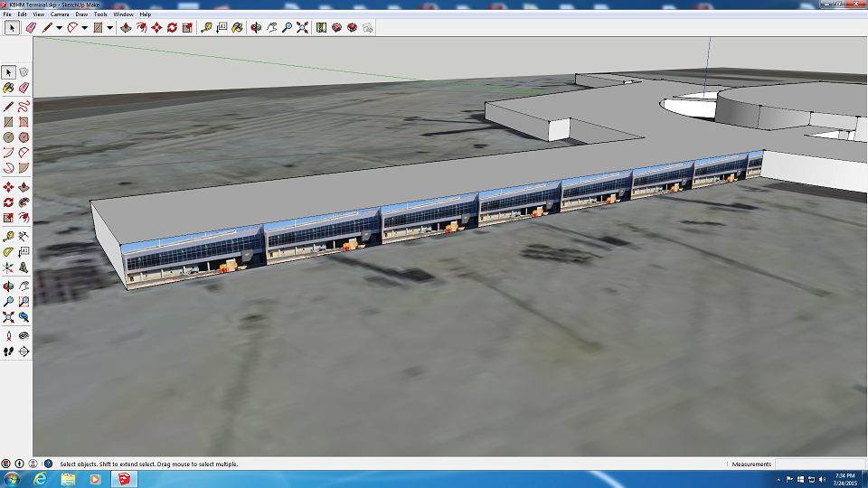Open the Add Location map tool

pos(321,28)
